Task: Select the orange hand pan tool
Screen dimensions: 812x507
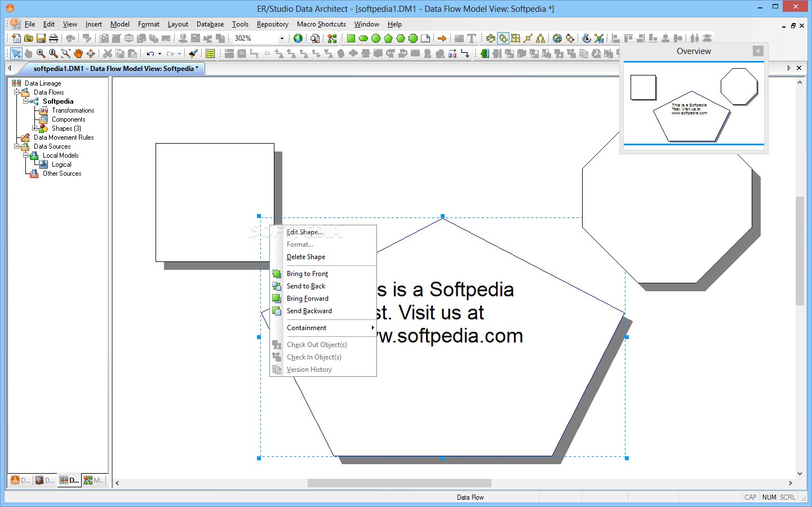Action: point(78,54)
